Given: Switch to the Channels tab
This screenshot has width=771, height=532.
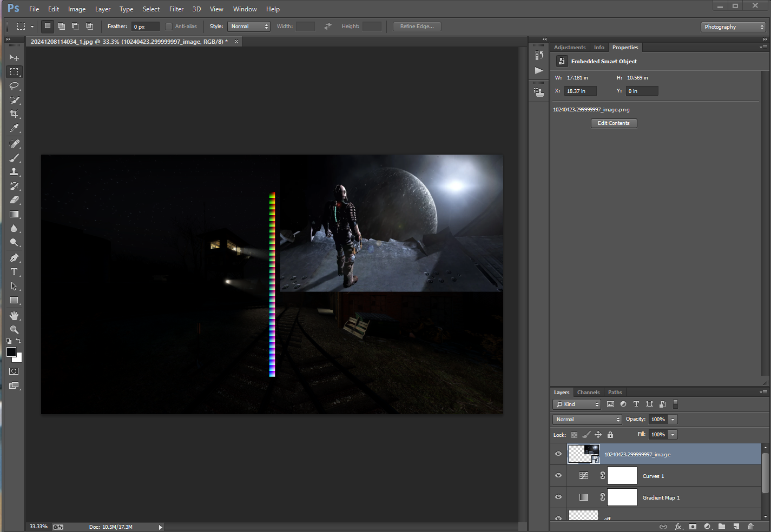Looking at the screenshot, I should (588, 393).
